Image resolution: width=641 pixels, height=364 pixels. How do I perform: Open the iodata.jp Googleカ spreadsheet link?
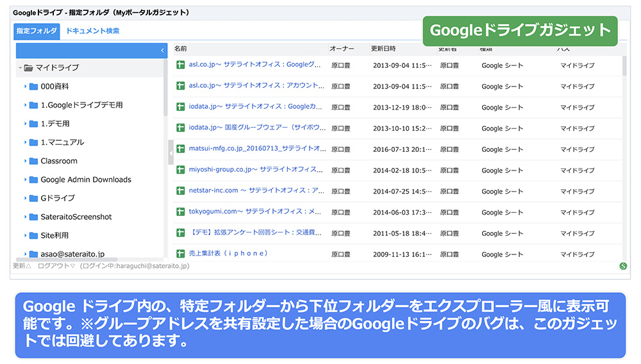coord(256,106)
